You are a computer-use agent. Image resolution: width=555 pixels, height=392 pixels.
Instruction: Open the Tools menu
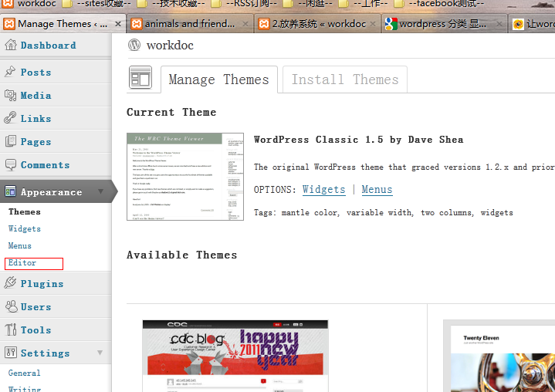(x=36, y=330)
